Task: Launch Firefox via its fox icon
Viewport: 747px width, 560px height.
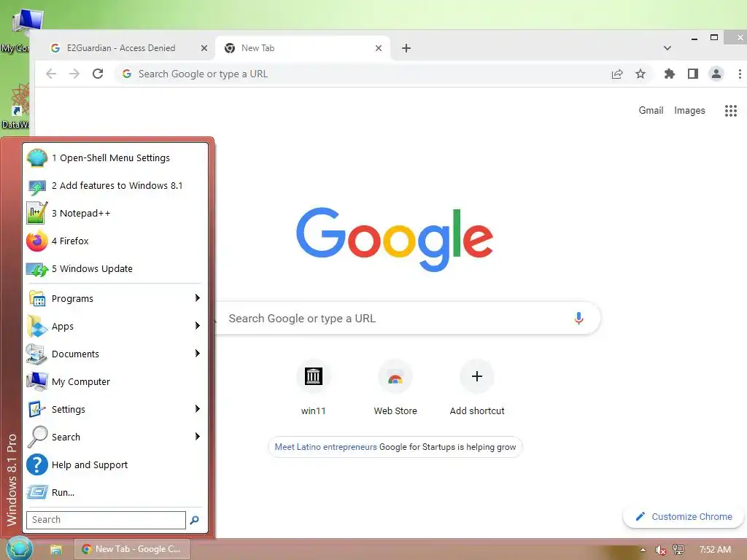Action: 36,241
